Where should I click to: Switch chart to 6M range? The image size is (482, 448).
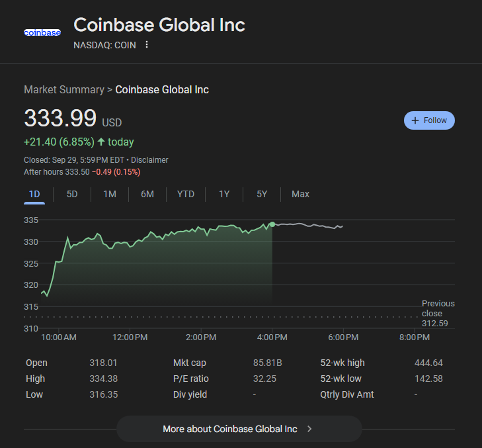pos(147,194)
